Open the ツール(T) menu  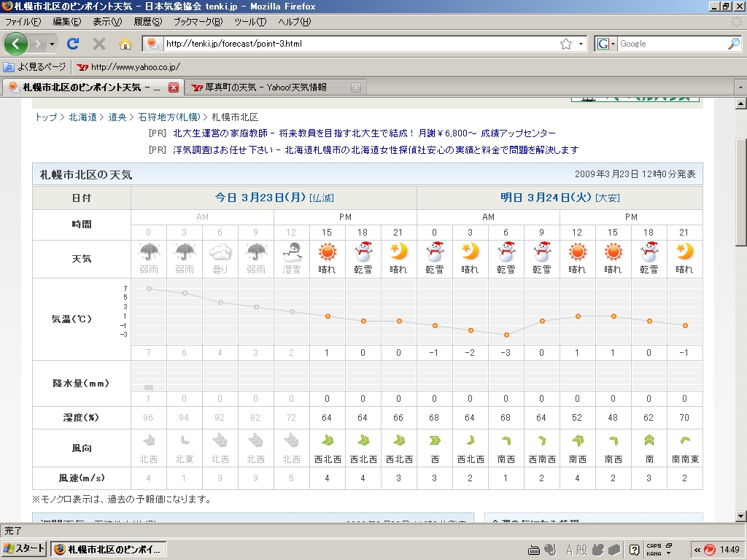click(x=250, y=21)
